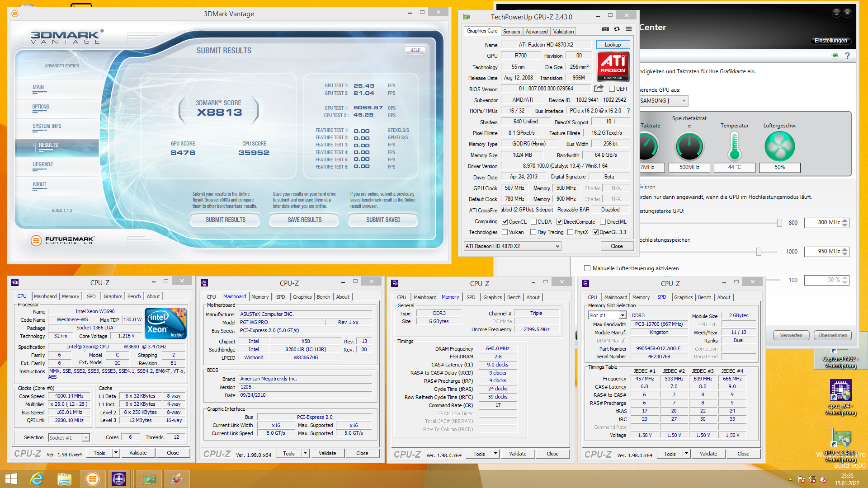Open the ATI Radeon HD 4870 X2 dropdown

click(x=513, y=246)
